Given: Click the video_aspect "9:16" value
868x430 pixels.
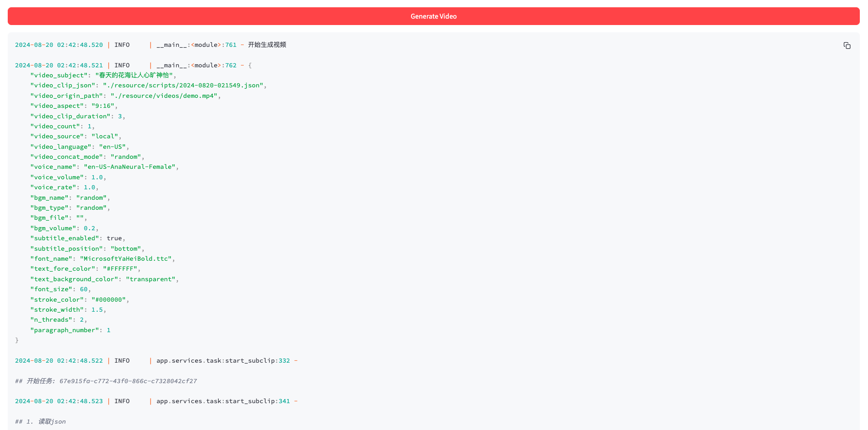Looking at the screenshot, I should (102, 106).
